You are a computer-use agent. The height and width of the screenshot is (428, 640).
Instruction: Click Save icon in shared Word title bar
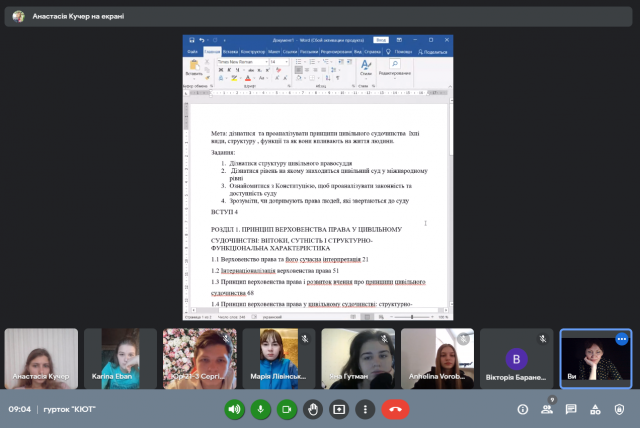click(191, 40)
